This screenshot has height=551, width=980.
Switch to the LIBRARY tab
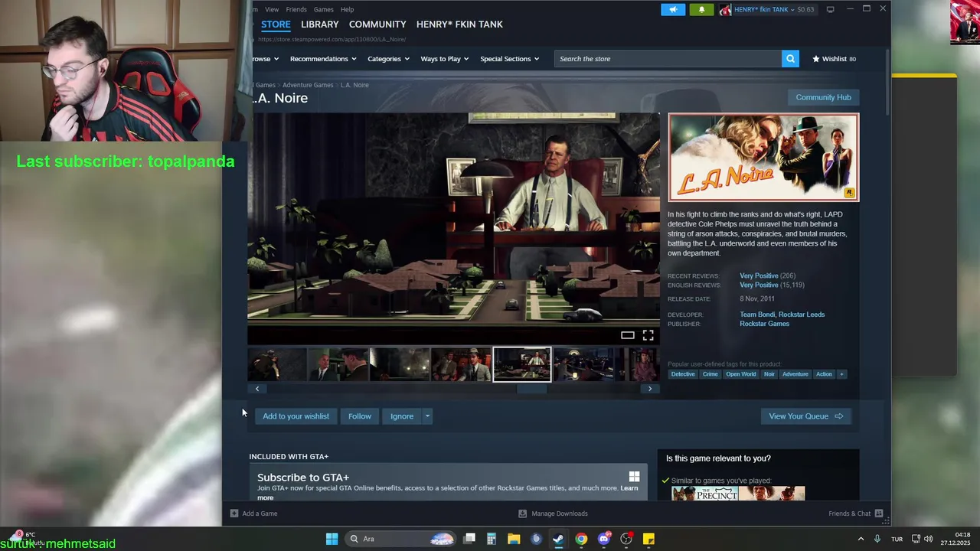click(319, 24)
